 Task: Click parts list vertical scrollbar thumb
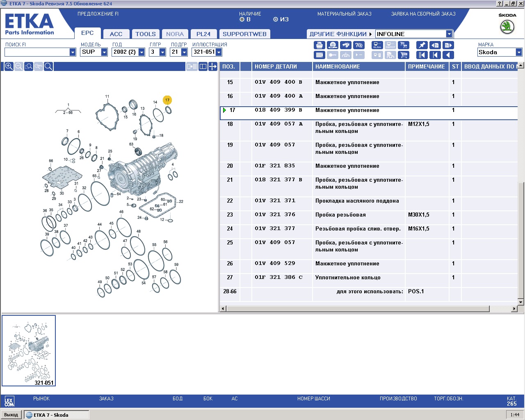coord(521,240)
